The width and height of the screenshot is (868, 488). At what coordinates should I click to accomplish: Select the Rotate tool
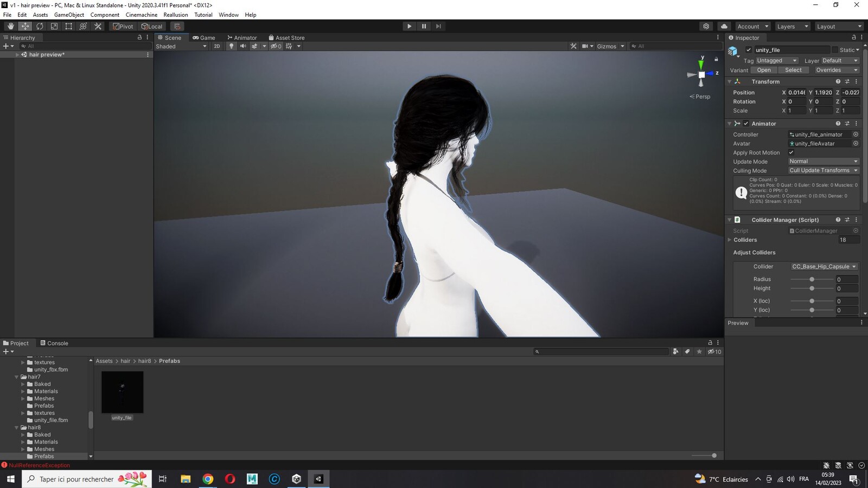point(40,26)
